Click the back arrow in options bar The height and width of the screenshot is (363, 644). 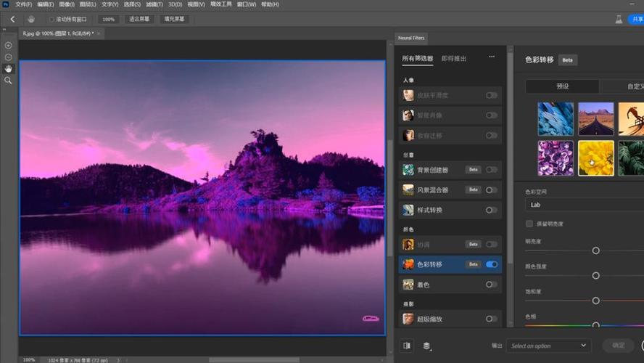pos(12,20)
